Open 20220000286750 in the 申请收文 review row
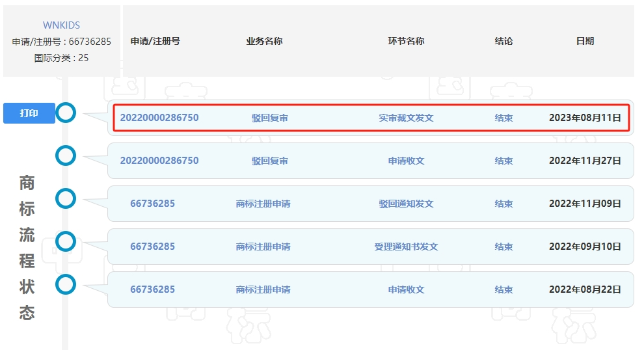Viewport: 644px width, 350px height. pyautogui.click(x=159, y=161)
